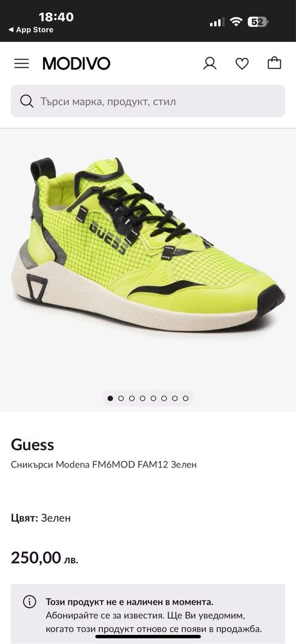Select the fifth image carousel dot
The width and height of the screenshot is (296, 644).
pos(153,398)
